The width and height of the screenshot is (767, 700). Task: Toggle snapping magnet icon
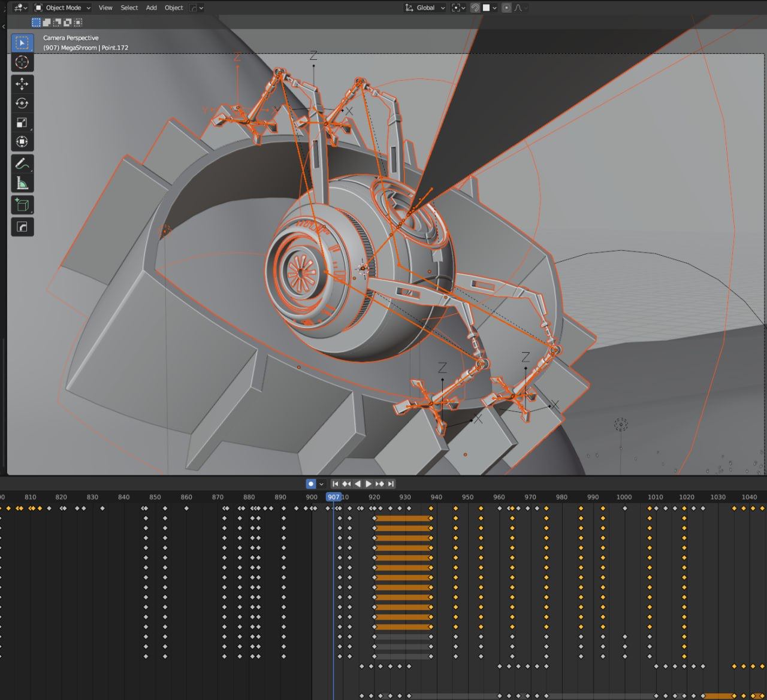pos(475,8)
